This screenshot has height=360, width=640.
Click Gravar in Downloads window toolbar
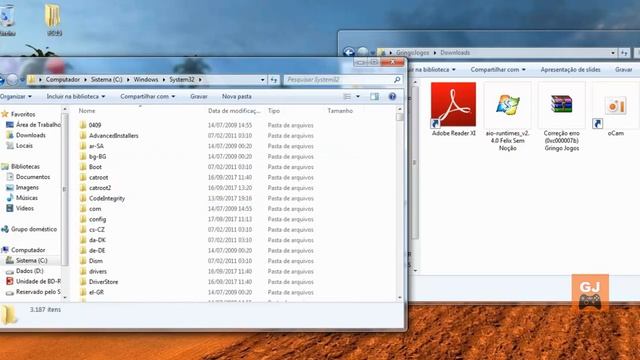[624, 69]
